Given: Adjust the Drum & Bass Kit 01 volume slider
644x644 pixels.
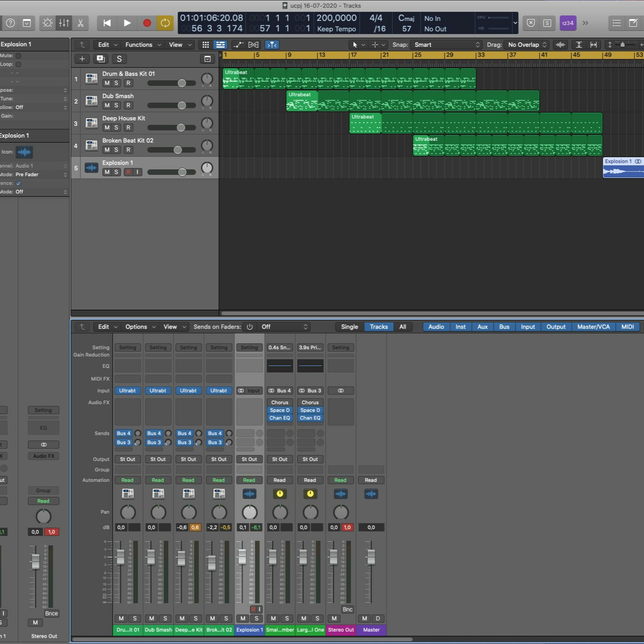Looking at the screenshot, I should (x=182, y=83).
